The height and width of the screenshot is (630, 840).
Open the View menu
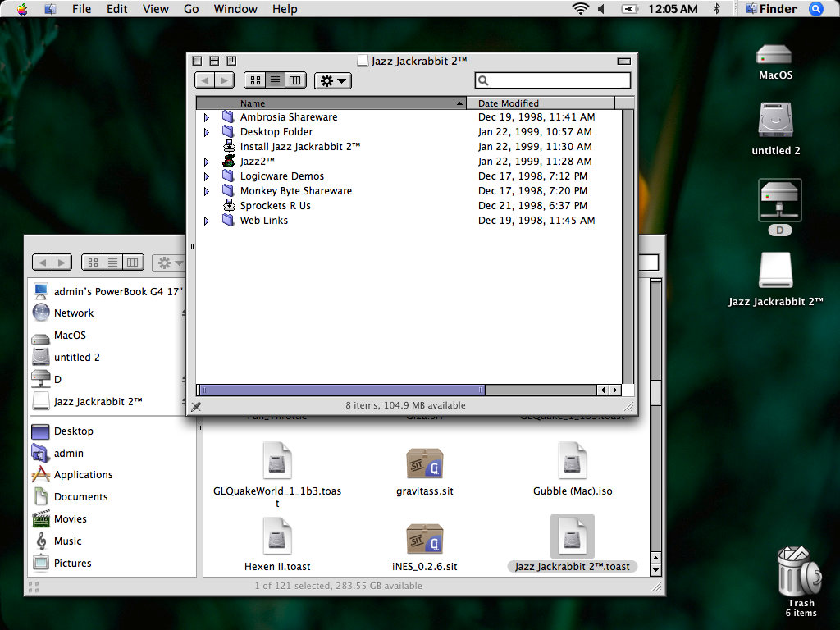(155, 9)
